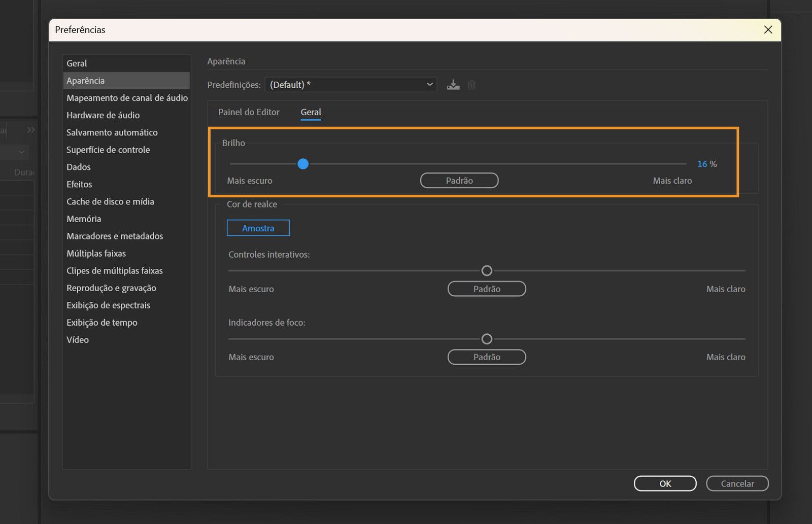Click the 16 % brightness value
The width and height of the screenshot is (812, 524).
pyautogui.click(x=702, y=164)
